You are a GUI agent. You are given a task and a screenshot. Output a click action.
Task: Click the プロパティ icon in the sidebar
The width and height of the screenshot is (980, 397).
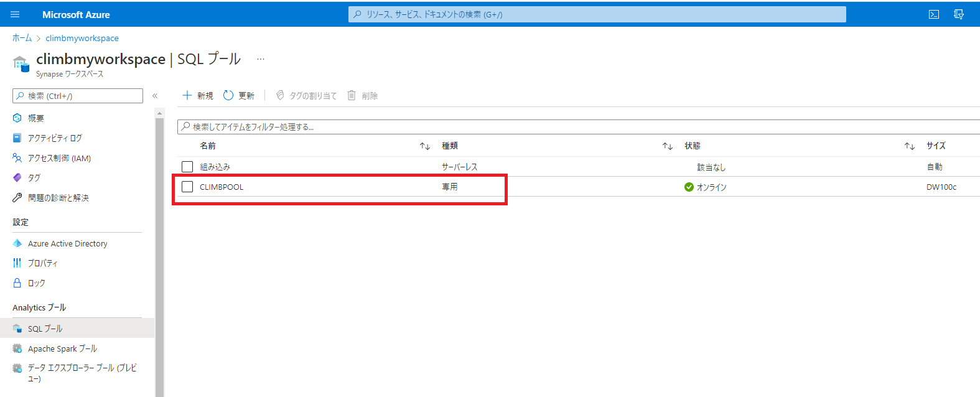(x=17, y=263)
